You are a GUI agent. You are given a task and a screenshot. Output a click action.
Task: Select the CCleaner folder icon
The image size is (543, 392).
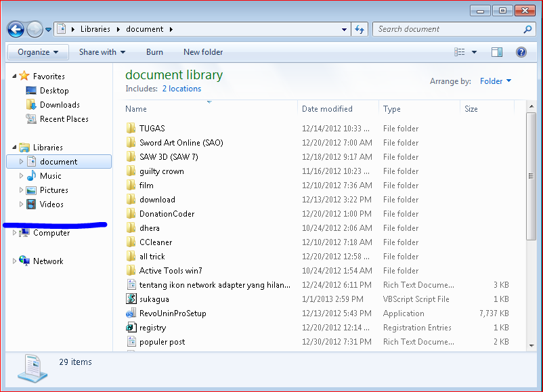131,242
